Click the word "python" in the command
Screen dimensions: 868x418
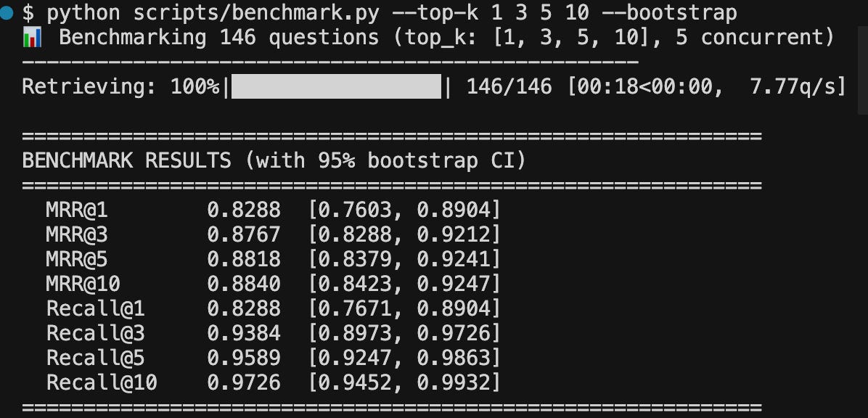pyautogui.click(x=84, y=13)
